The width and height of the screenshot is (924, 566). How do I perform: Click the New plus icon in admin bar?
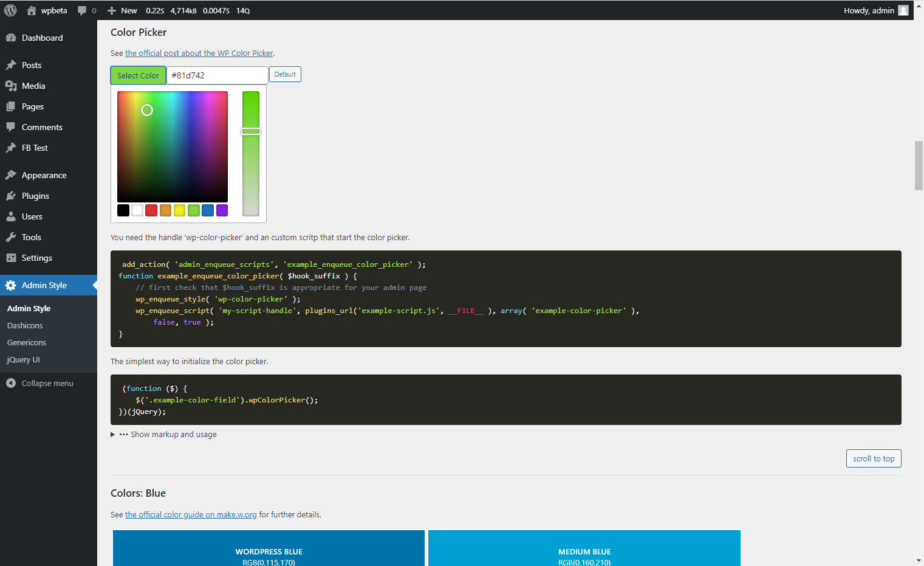click(112, 10)
